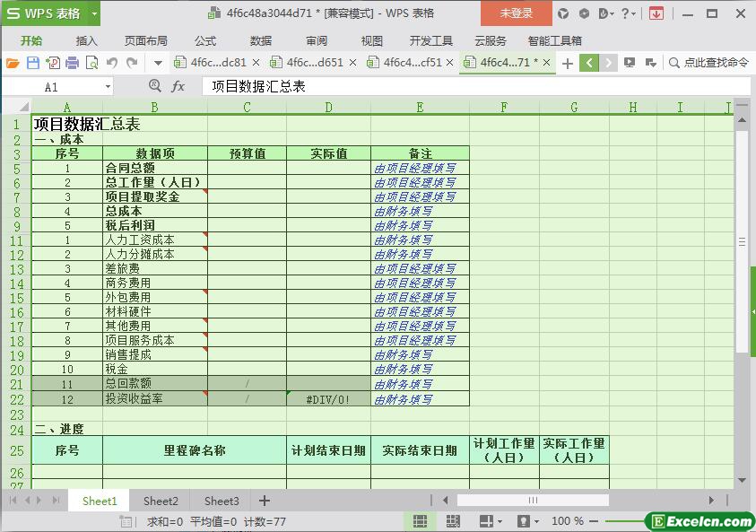Click the open folder icon in toolbar
Screen dimensions: 756x532
pyautogui.click(x=13, y=63)
